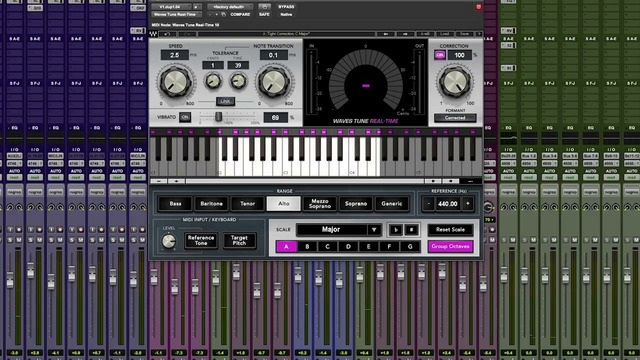The height and width of the screenshot is (360, 640).
Task: Select the Baritone range
Action: pyautogui.click(x=211, y=204)
